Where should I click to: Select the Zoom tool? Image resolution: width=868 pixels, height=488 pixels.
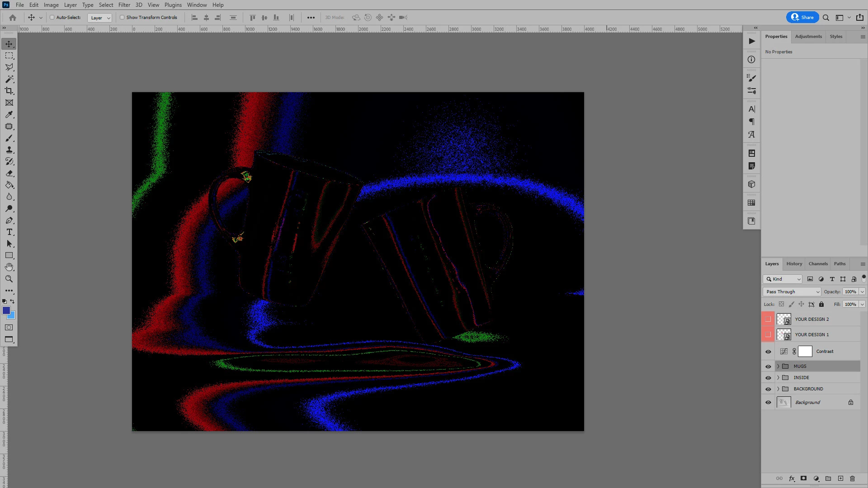[9, 279]
